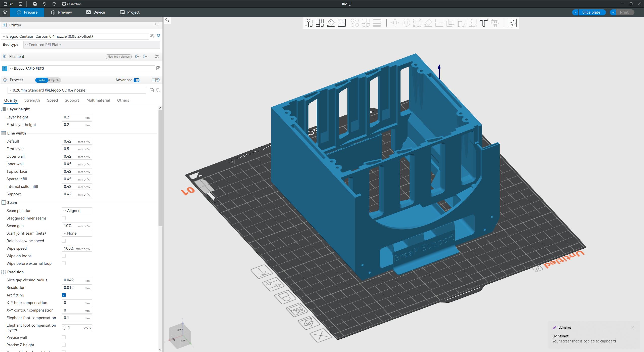The width and height of the screenshot is (644, 352).
Task: Click the Variable layer height icon
Action: pyautogui.click(x=377, y=23)
